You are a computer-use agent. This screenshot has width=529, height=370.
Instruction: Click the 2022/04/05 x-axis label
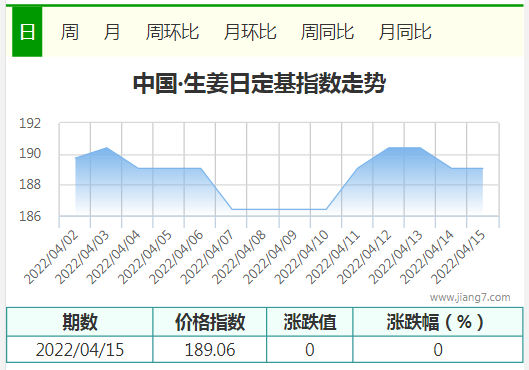point(145,257)
